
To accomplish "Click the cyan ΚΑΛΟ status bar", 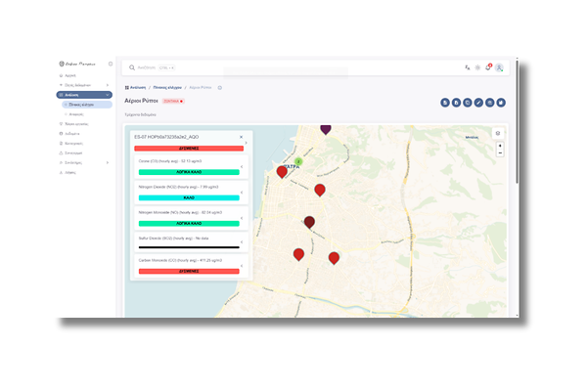I will pos(189,197).
